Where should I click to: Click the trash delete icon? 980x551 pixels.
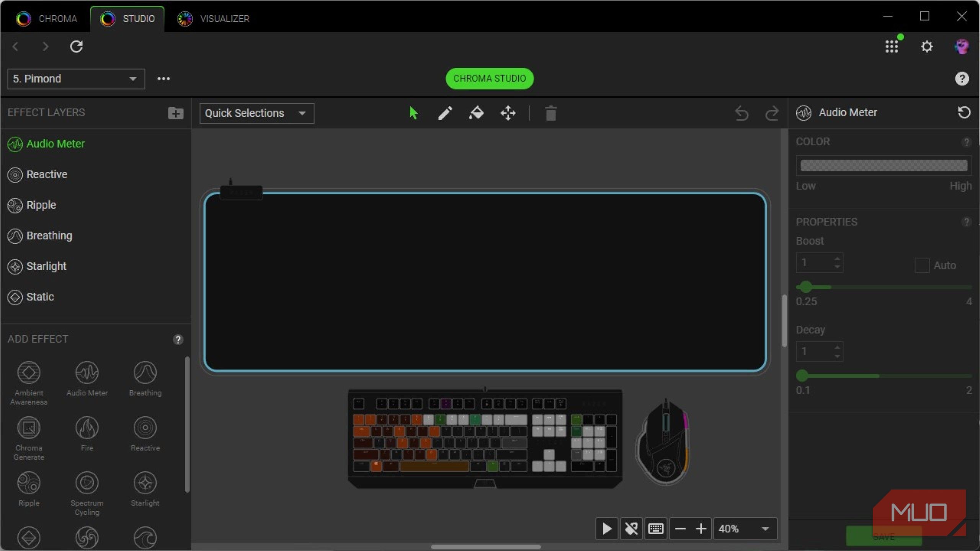click(550, 113)
